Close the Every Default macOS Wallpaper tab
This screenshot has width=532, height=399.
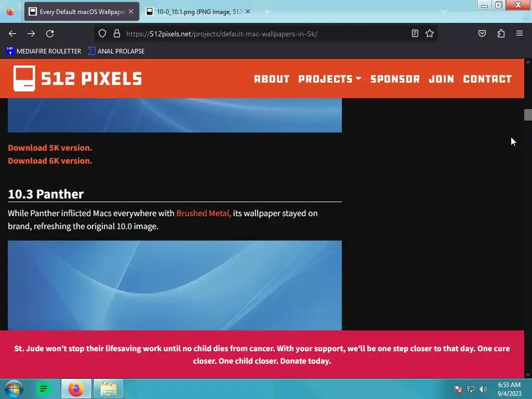pos(131,11)
